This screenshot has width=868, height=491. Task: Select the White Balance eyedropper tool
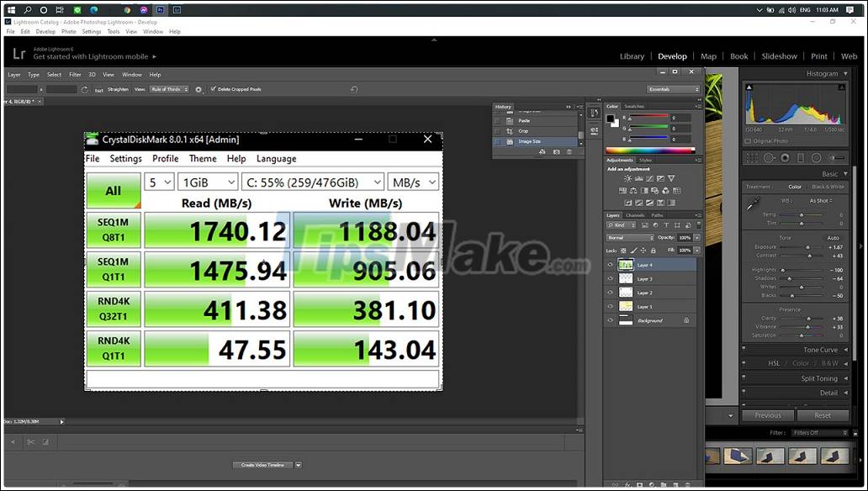click(754, 201)
